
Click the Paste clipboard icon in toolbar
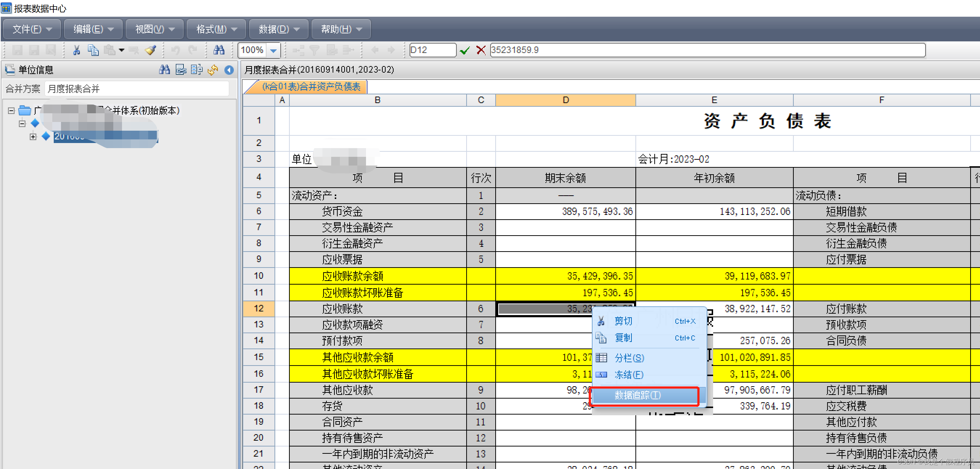point(110,50)
